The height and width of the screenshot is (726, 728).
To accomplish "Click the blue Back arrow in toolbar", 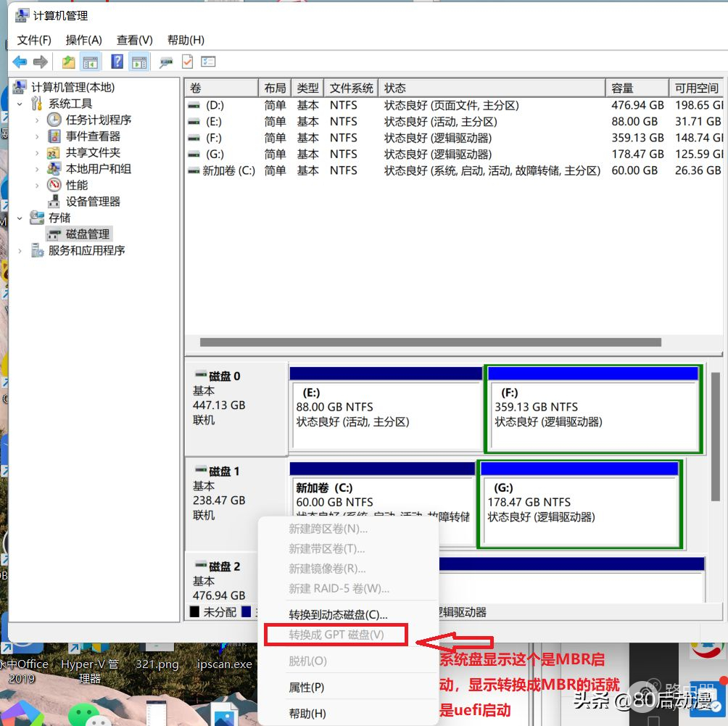I will point(20,62).
